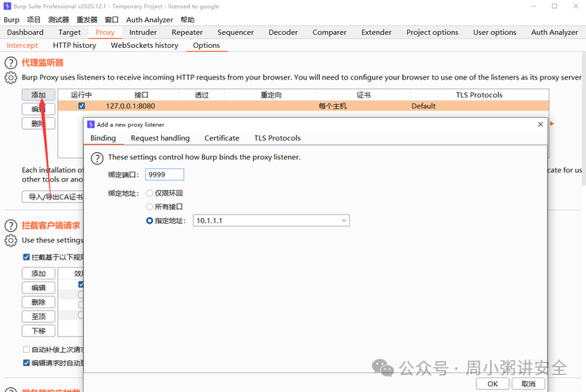The width and height of the screenshot is (586, 392).
Task: Click 添加 button under intercept rules
Action: click(x=38, y=273)
